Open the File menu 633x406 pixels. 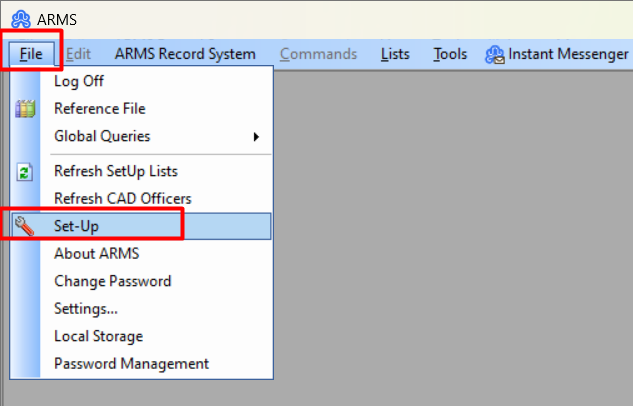31,54
